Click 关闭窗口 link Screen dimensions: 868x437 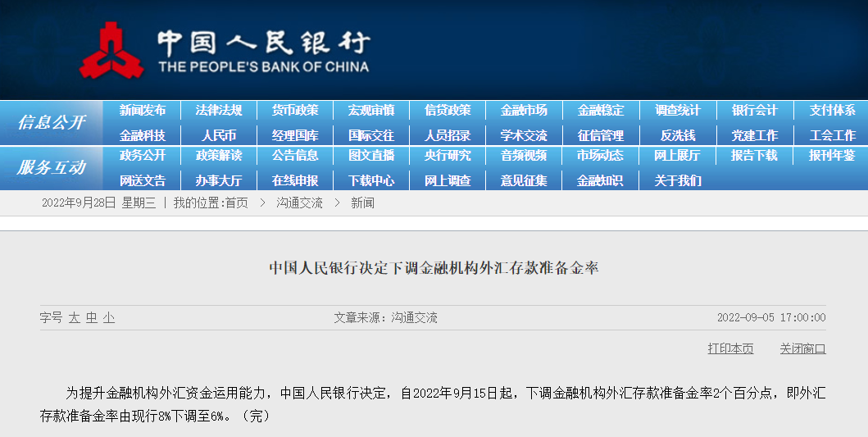[802, 349]
